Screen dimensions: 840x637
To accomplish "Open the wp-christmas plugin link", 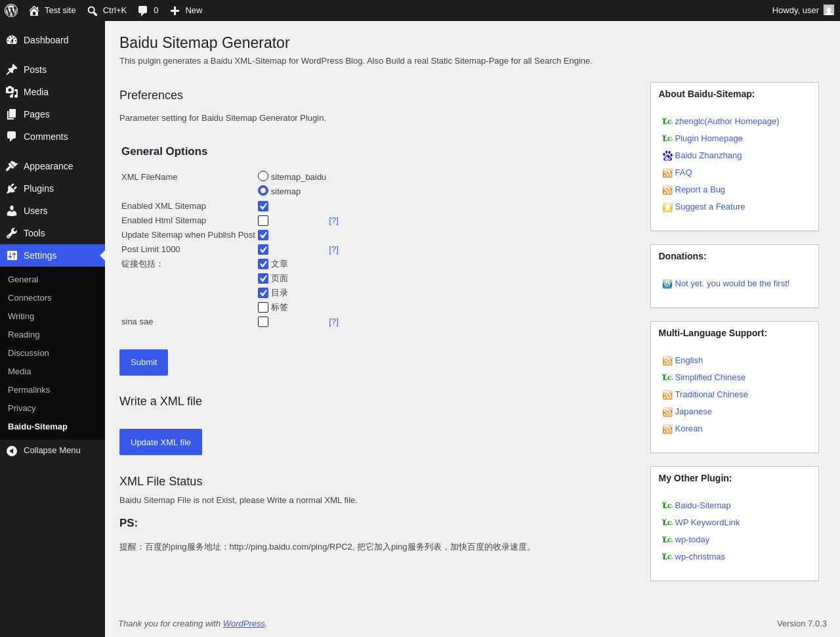I will point(700,557).
